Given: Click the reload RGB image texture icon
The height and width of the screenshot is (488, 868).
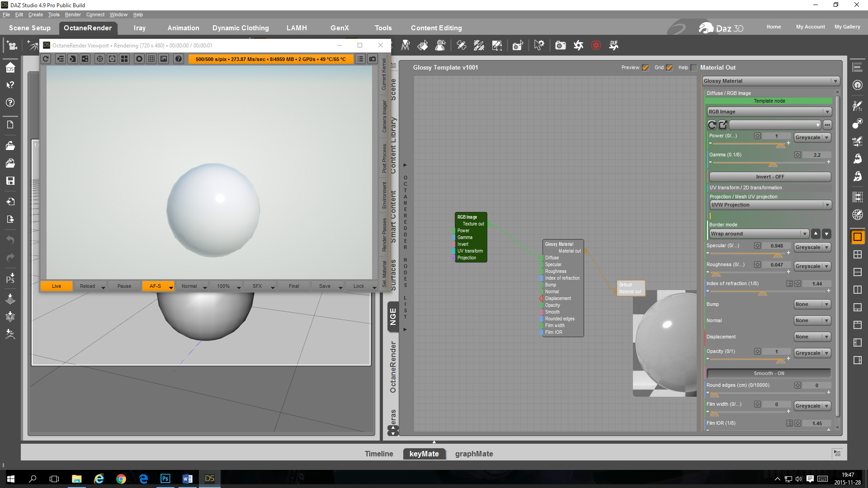Looking at the screenshot, I should [712, 125].
